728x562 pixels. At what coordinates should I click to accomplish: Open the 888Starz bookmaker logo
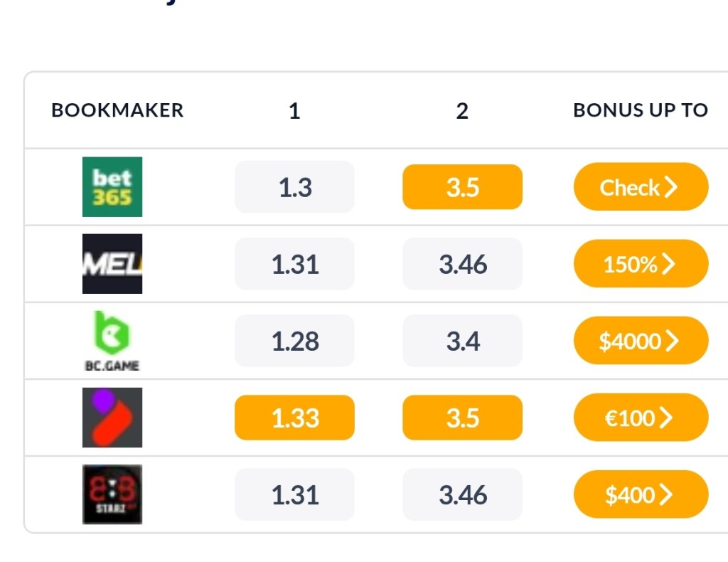click(x=112, y=494)
